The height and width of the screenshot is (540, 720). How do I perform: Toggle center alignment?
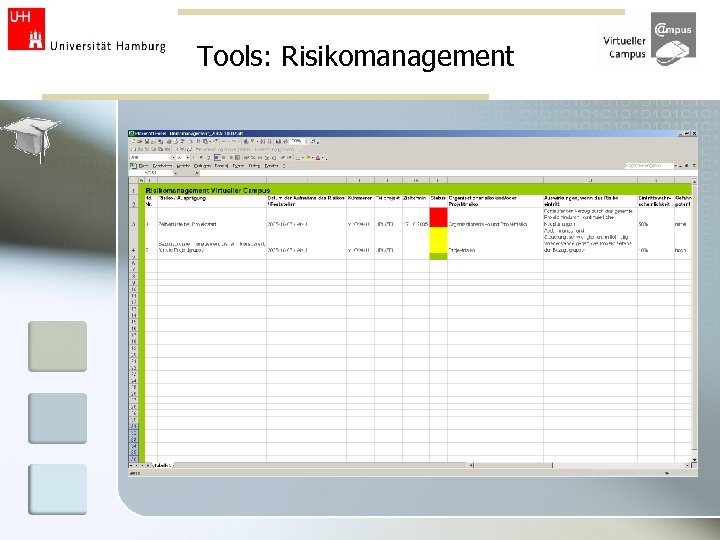pos(224,158)
